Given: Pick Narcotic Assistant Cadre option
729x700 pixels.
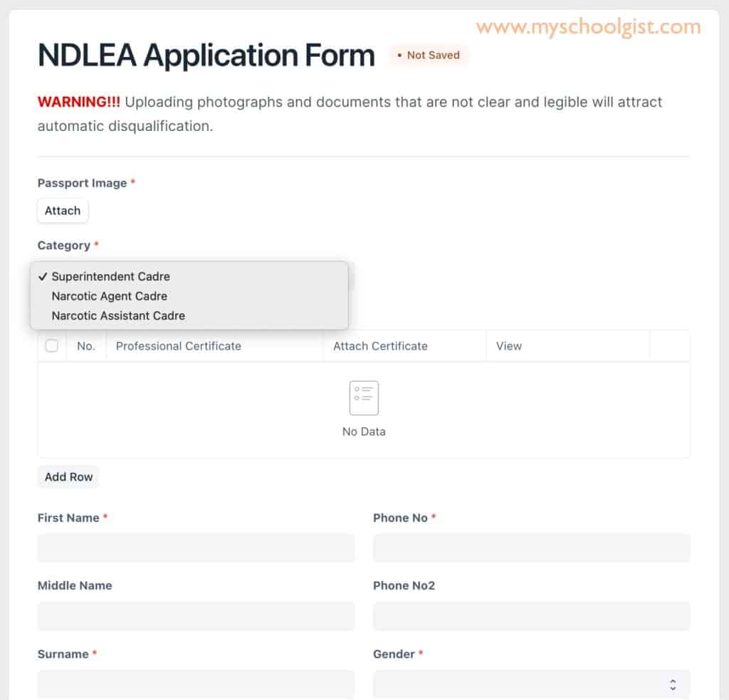Looking at the screenshot, I should point(118,315).
